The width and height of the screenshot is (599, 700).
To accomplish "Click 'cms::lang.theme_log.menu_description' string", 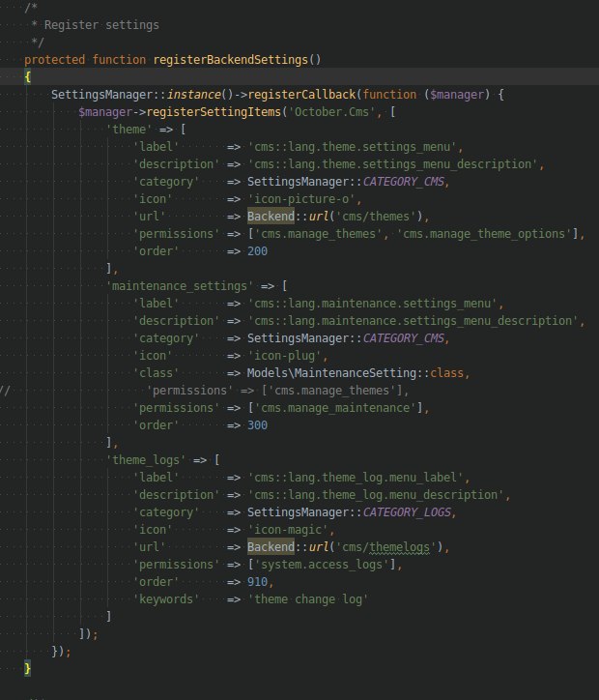I will click(376, 495).
